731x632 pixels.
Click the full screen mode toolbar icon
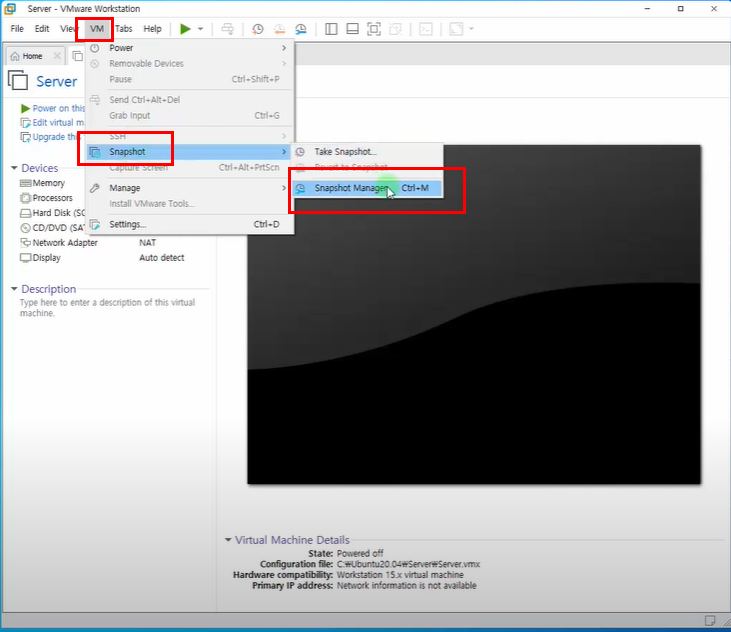[x=374, y=29]
